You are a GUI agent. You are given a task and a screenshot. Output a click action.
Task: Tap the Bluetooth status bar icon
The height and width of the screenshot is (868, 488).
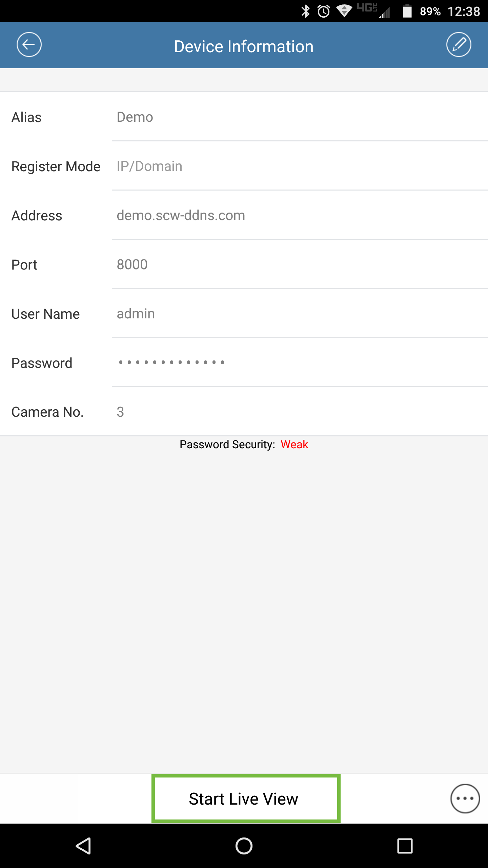[306, 11]
